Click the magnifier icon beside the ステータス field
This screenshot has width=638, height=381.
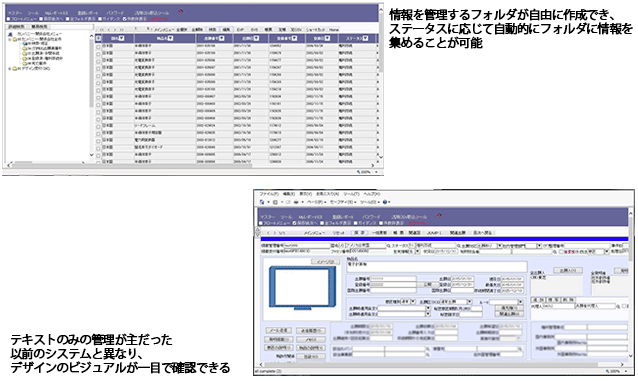pyautogui.click(x=459, y=246)
